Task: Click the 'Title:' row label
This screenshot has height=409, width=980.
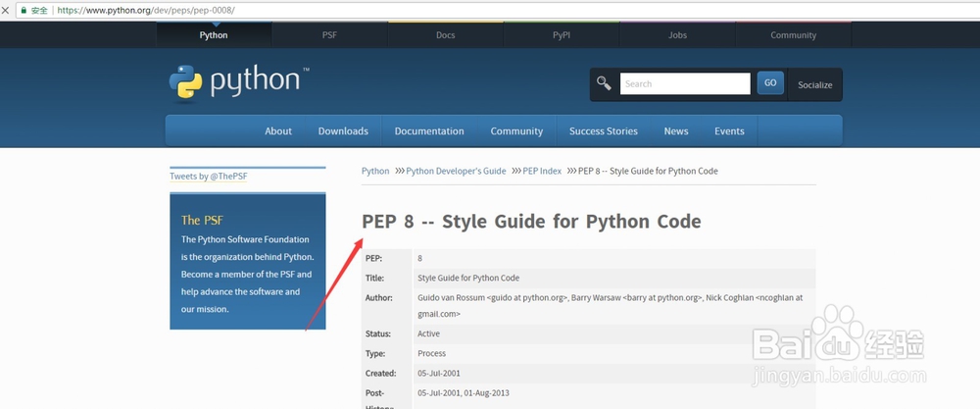Action: (x=375, y=278)
